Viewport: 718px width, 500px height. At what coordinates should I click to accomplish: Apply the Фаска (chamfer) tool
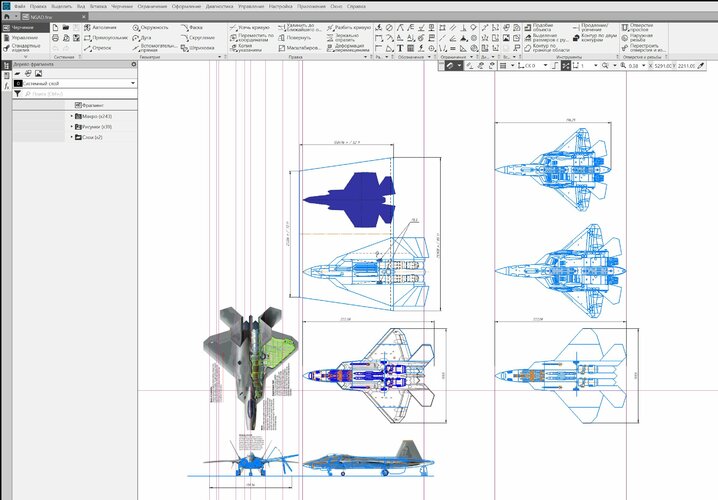tap(191, 27)
